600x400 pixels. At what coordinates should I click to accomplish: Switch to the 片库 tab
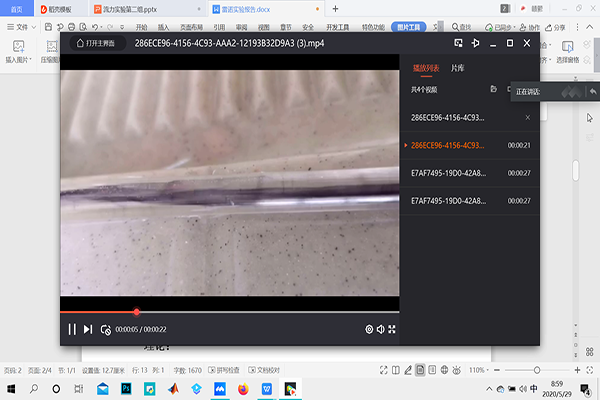tap(457, 68)
